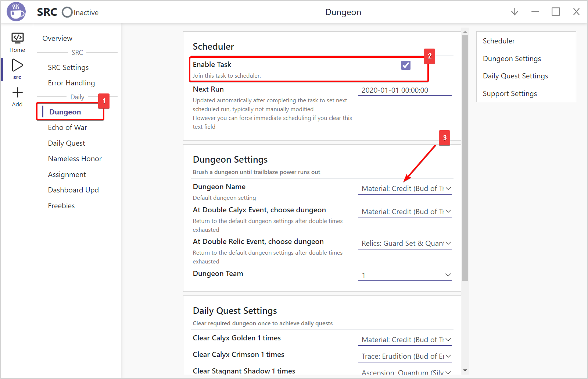This screenshot has width=588, height=379.
Task: Open Clear Calyx Golden dropdown
Action: click(x=405, y=340)
